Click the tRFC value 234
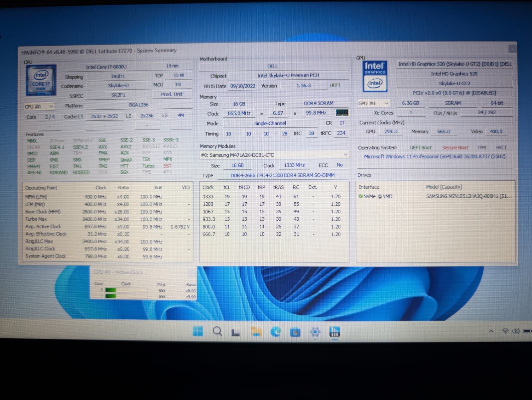 341,133
